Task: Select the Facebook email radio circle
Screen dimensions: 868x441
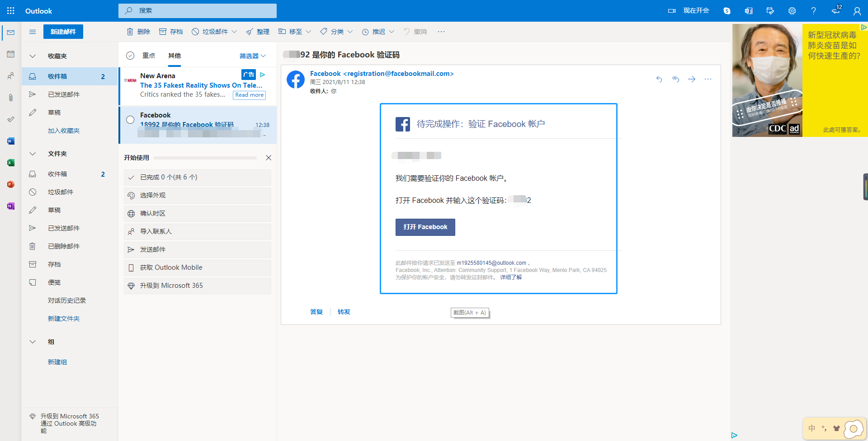Action: coord(130,120)
